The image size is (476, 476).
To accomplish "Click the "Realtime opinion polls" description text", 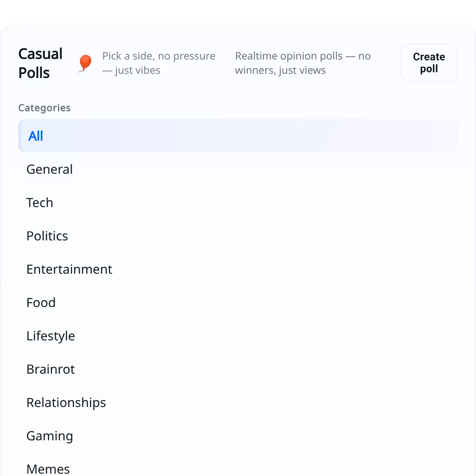I will click(x=303, y=56).
